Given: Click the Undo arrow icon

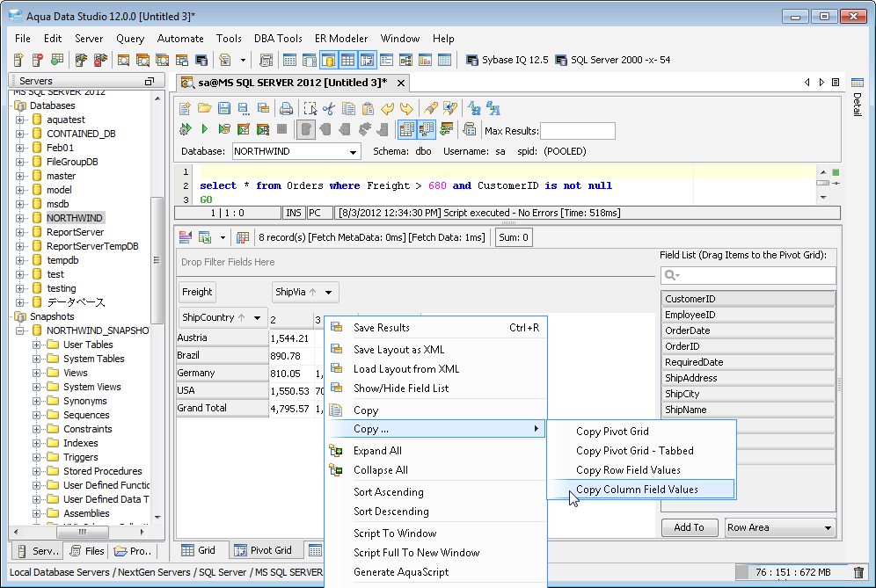Looking at the screenshot, I should click(x=387, y=109).
